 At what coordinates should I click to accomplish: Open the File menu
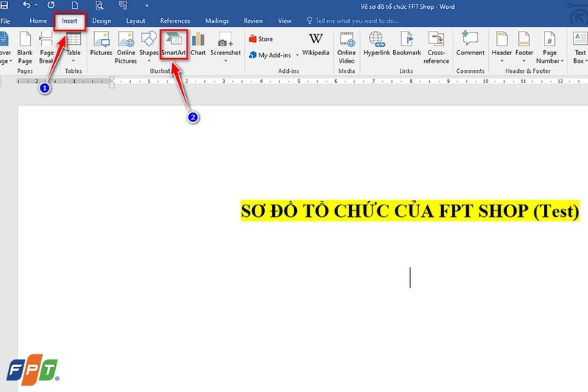click(5, 21)
